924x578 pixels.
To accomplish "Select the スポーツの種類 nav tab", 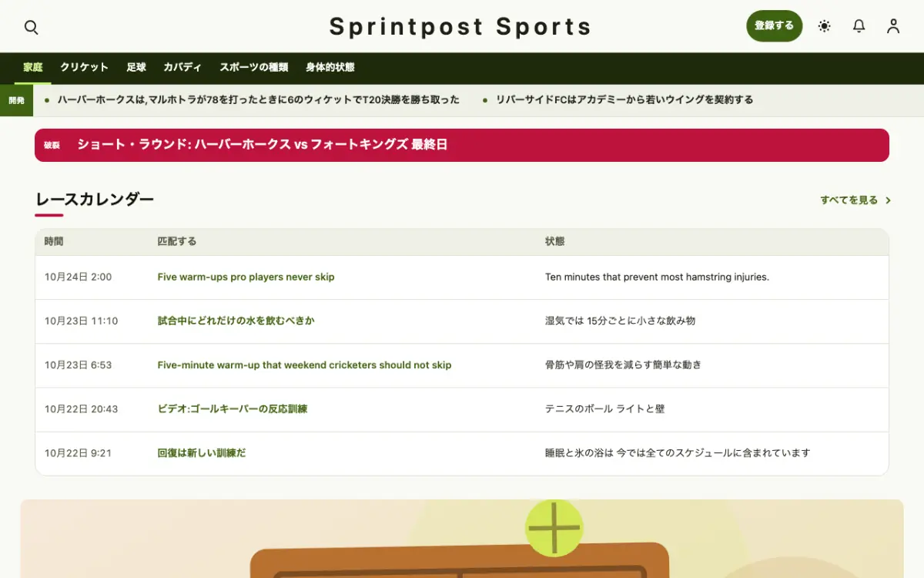I will coord(254,68).
